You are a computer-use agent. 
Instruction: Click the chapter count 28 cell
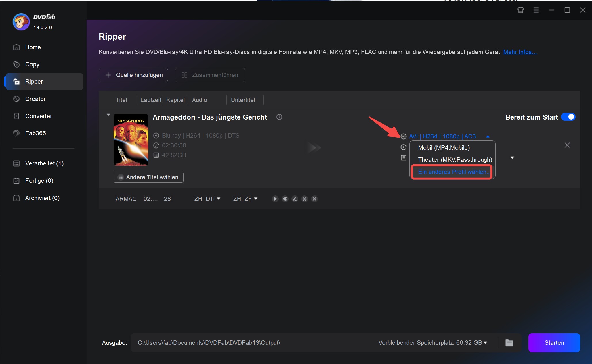click(167, 199)
